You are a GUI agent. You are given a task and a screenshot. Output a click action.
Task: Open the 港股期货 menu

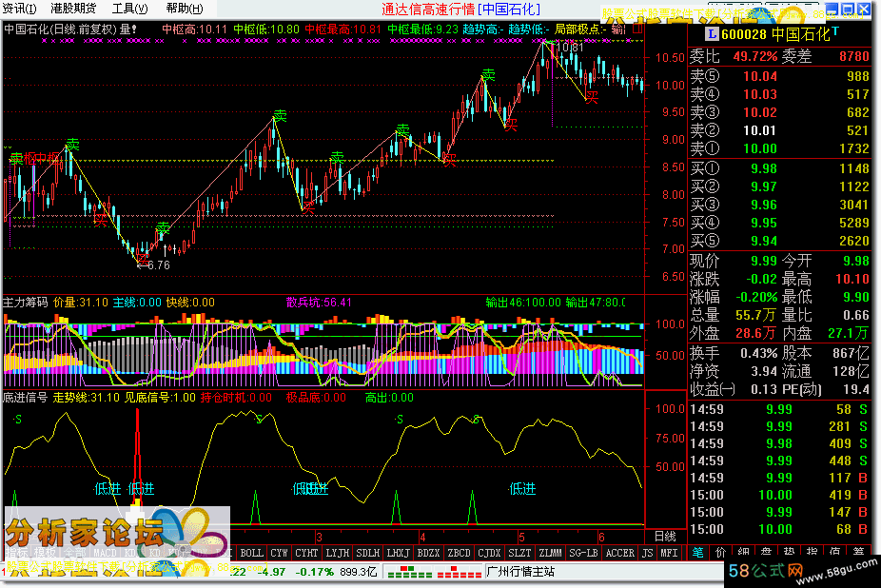pyautogui.click(x=73, y=9)
